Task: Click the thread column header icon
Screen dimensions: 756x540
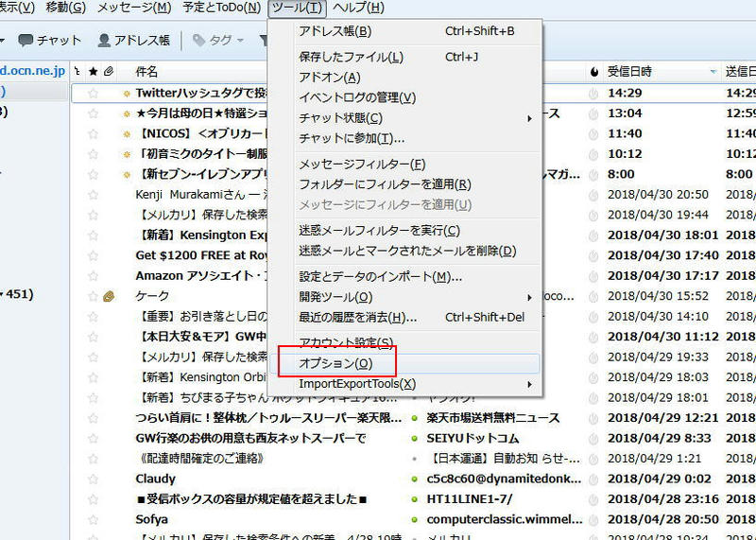Action: click(77, 72)
